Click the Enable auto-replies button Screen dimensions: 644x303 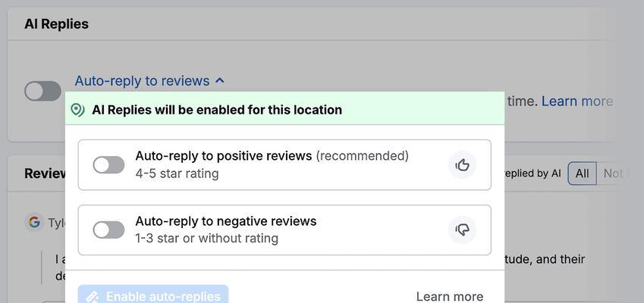(153, 296)
